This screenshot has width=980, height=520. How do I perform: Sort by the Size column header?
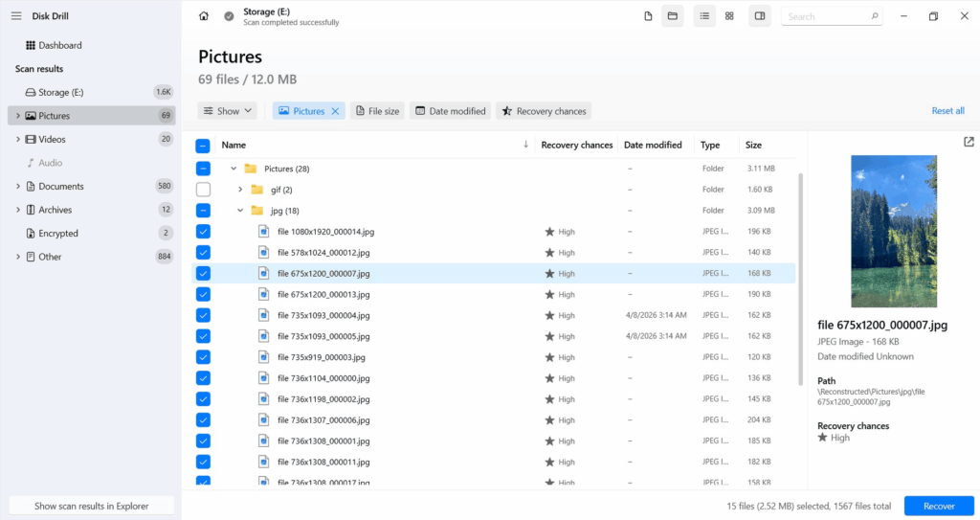(x=753, y=145)
